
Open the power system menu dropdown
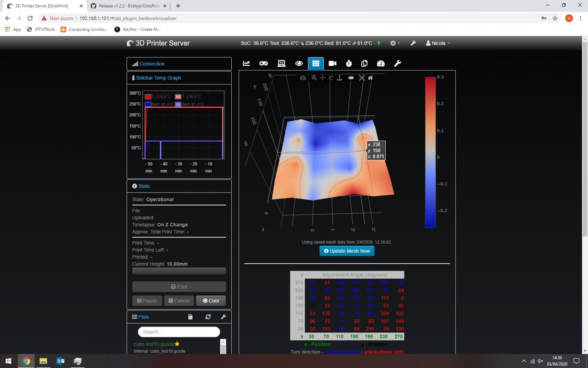click(395, 43)
